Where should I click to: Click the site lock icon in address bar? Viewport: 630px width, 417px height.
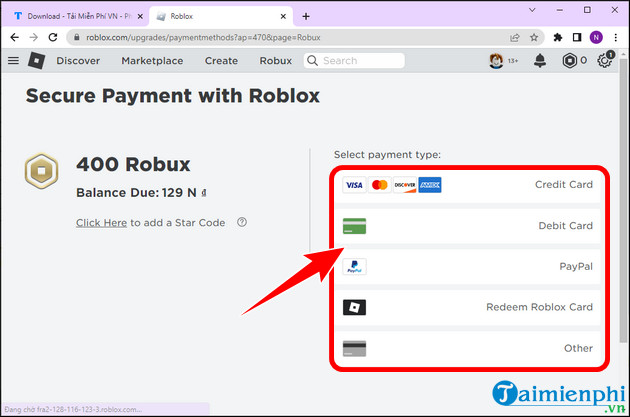point(76,37)
